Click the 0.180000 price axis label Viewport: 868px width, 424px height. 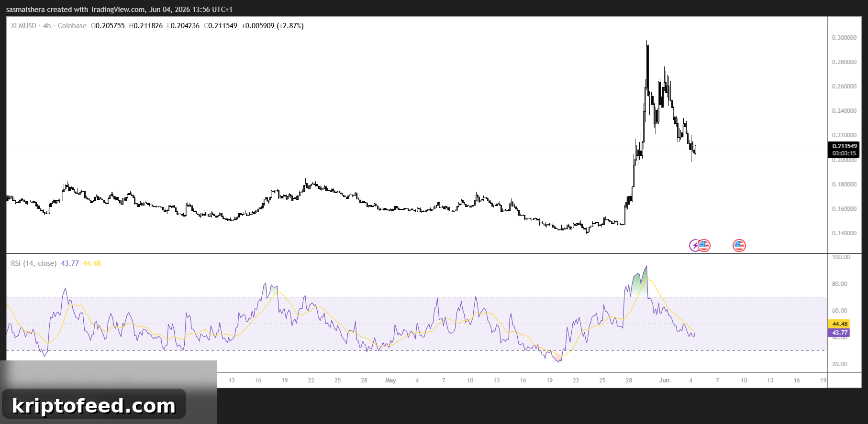844,185
